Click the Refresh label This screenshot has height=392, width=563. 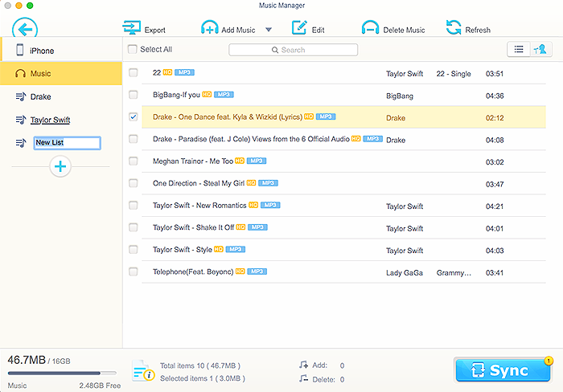(x=478, y=31)
